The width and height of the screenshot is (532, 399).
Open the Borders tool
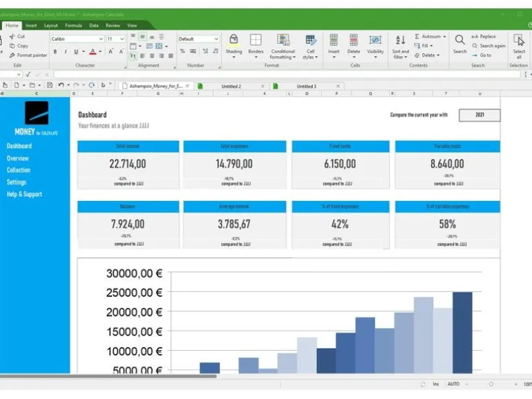[x=256, y=46]
